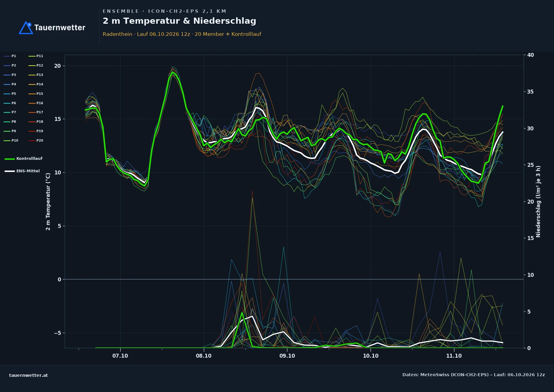Select the P13 legend entry
Image resolution: width=554 pixels, height=392 pixels.
click(36, 75)
